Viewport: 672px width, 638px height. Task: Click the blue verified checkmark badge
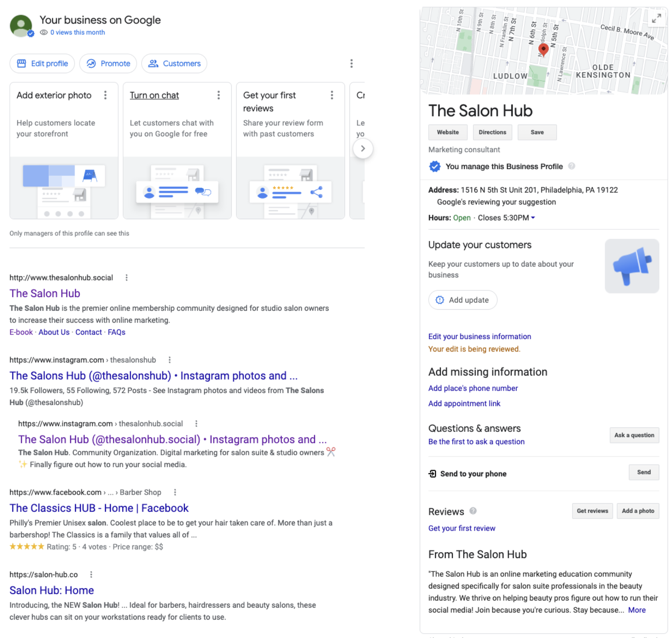pos(435,166)
